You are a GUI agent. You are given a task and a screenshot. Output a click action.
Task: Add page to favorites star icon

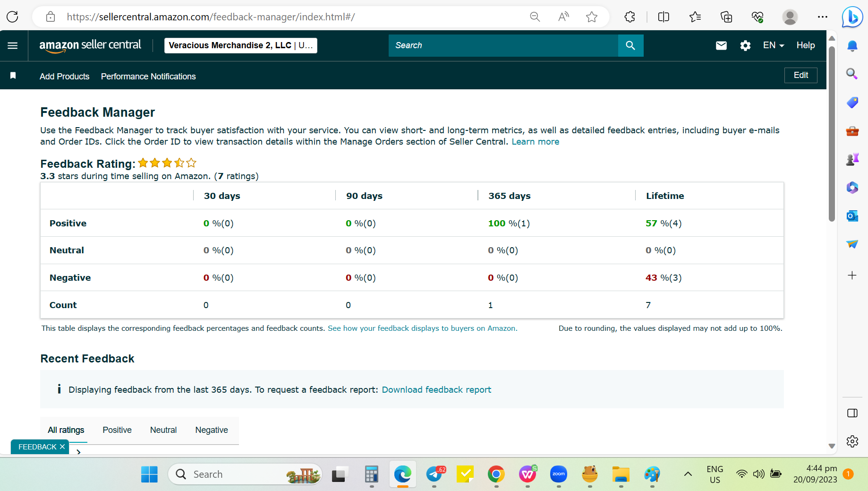pyautogui.click(x=592, y=17)
